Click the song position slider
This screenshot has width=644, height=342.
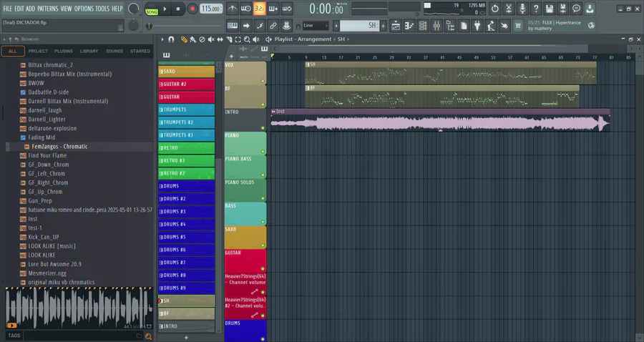[184, 26]
